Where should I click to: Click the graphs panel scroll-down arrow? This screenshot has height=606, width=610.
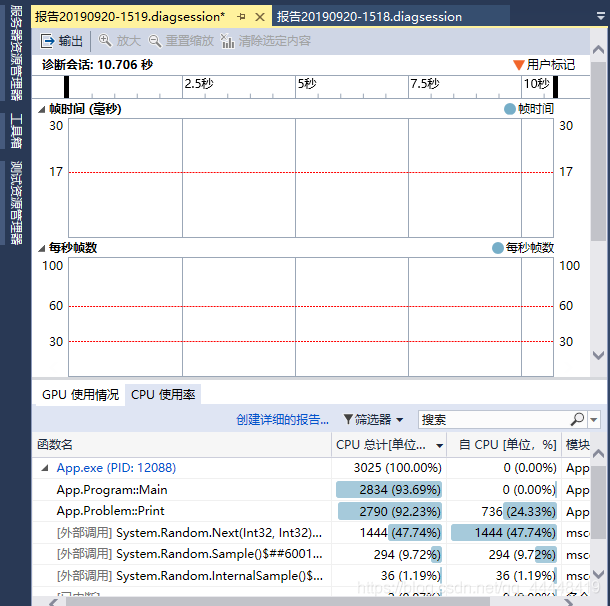click(598, 355)
